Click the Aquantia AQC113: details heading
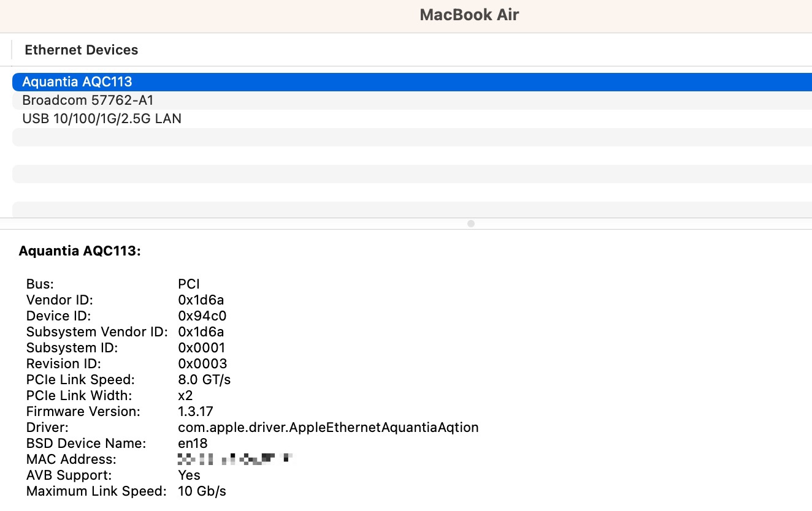Viewport: 812px width, 511px height. click(80, 251)
